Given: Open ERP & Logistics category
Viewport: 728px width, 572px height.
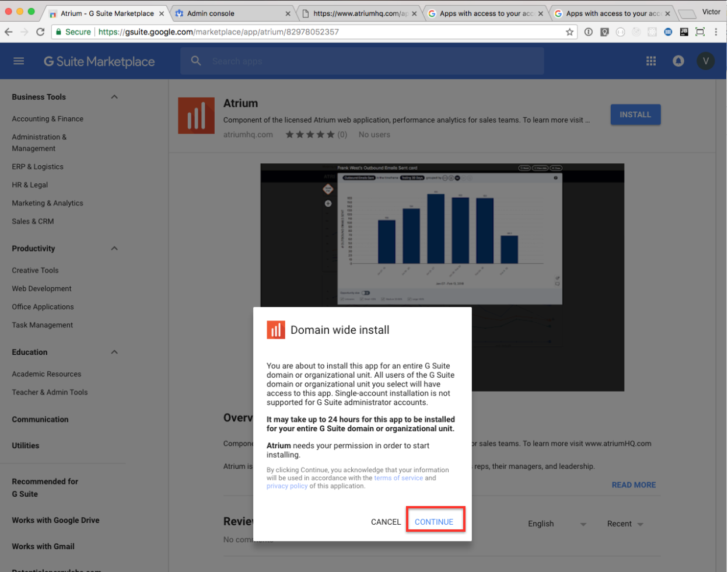Looking at the screenshot, I should (x=37, y=167).
